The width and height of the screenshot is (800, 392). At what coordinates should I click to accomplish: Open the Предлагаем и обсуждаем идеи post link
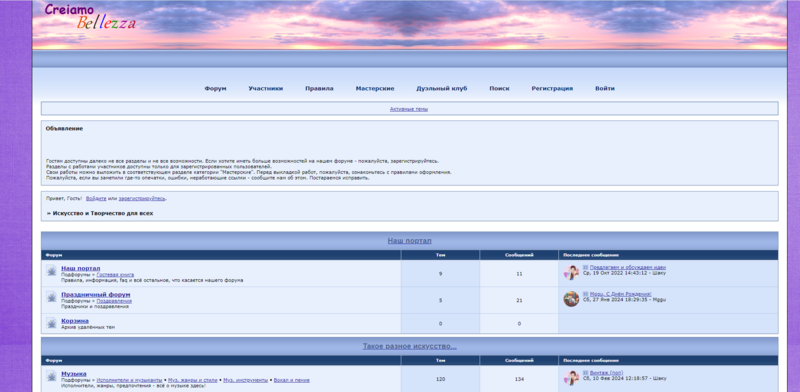pyautogui.click(x=628, y=267)
